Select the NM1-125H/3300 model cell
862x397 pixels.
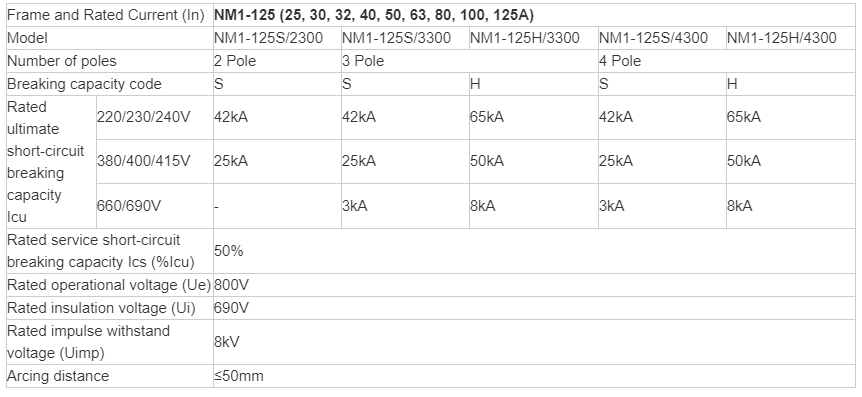pos(533,38)
